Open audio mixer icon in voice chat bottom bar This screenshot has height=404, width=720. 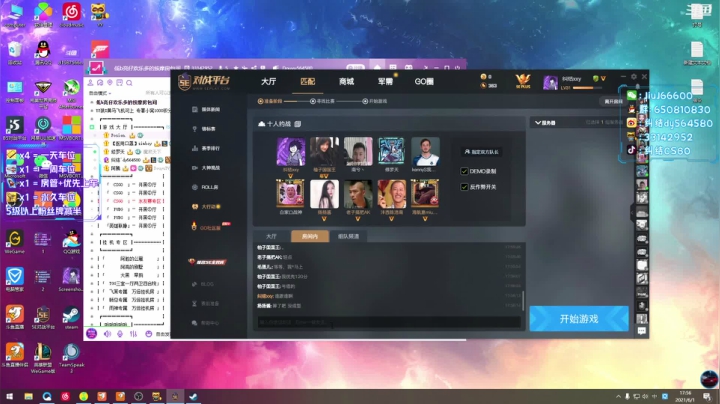133,334
